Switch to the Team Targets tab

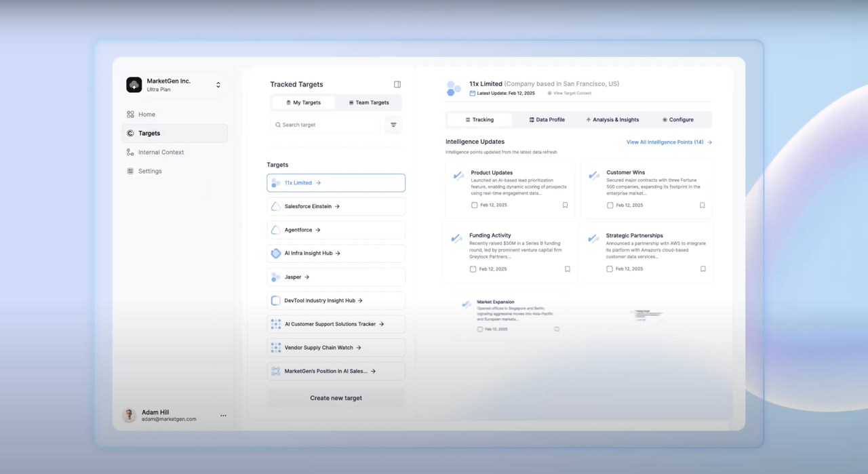[369, 103]
